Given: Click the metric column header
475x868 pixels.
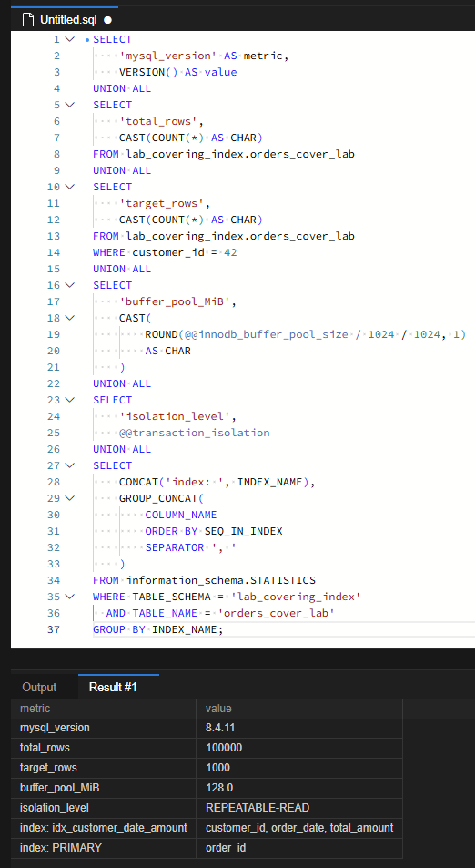Looking at the screenshot, I should [x=104, y=709].
